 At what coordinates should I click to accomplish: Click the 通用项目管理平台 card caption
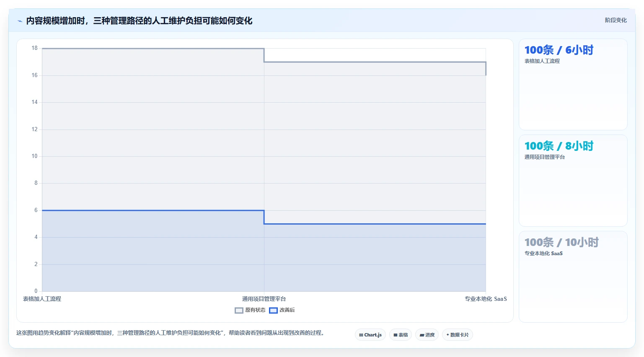point(545,157)
